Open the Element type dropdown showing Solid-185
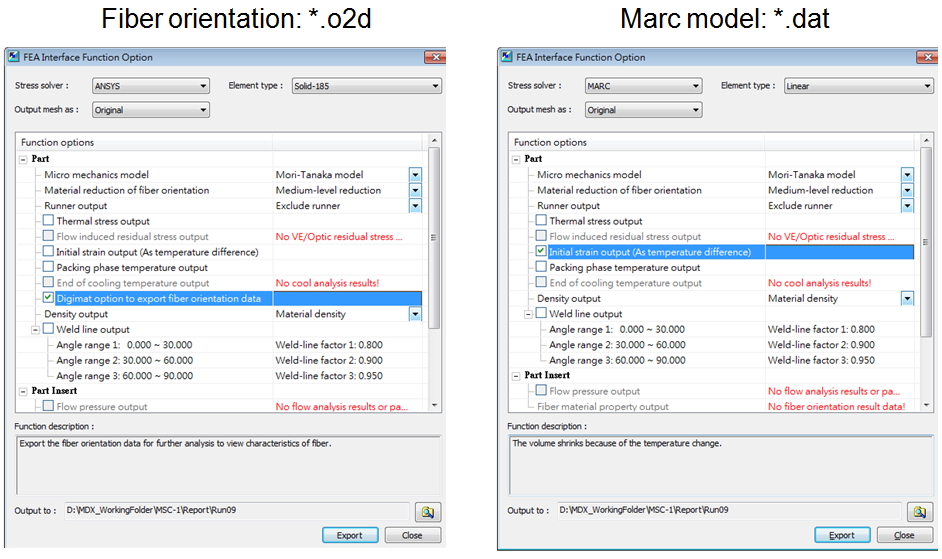942x559 pixels. pos(365,86)
